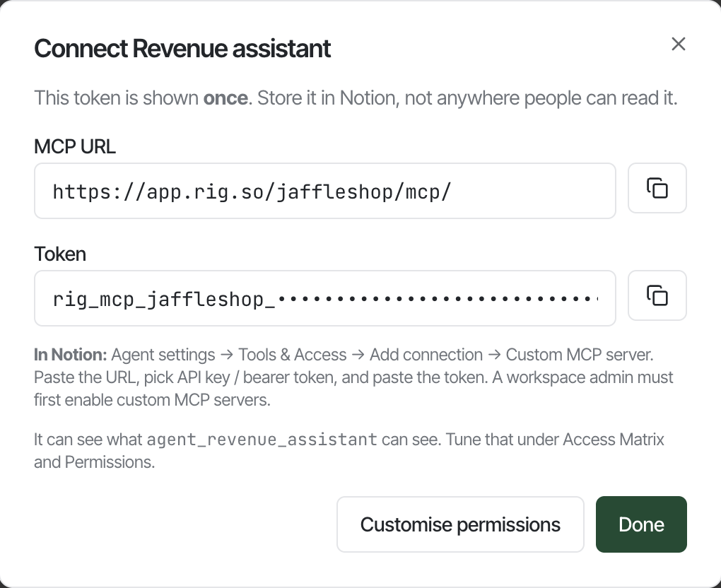The height and width of the screenshot is (588, 721).
Task: Click the Token field
Action: (x=324, y=298)
